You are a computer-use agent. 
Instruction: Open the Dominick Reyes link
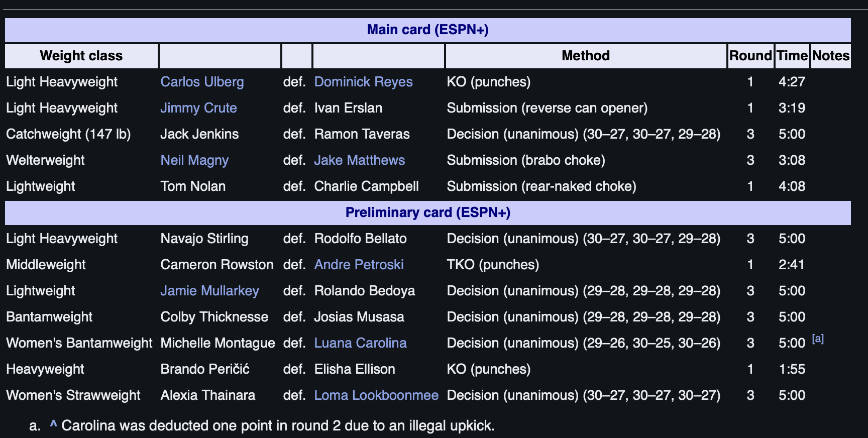pos(363,82)
